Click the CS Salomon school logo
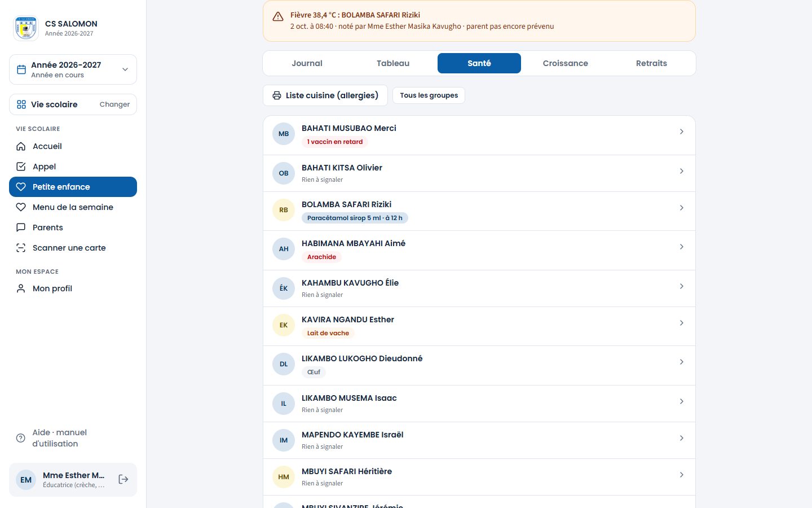Image resolution: width=812 pixels, height=508 pixels. (26, 28)
